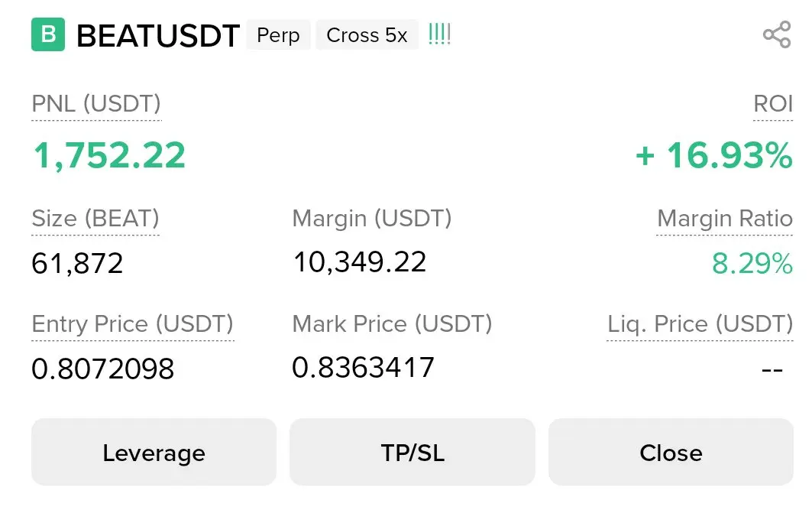Tap the Size (BEAT) label
Image resolution: width=812 pixels, height=510 pixels.
[95, 219]
